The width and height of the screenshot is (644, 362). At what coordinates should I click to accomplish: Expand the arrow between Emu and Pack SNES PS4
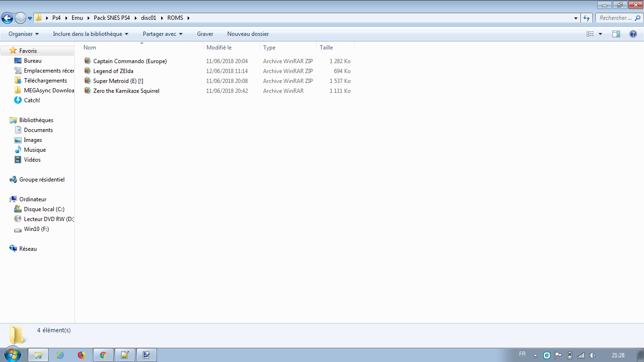point(88,18)
